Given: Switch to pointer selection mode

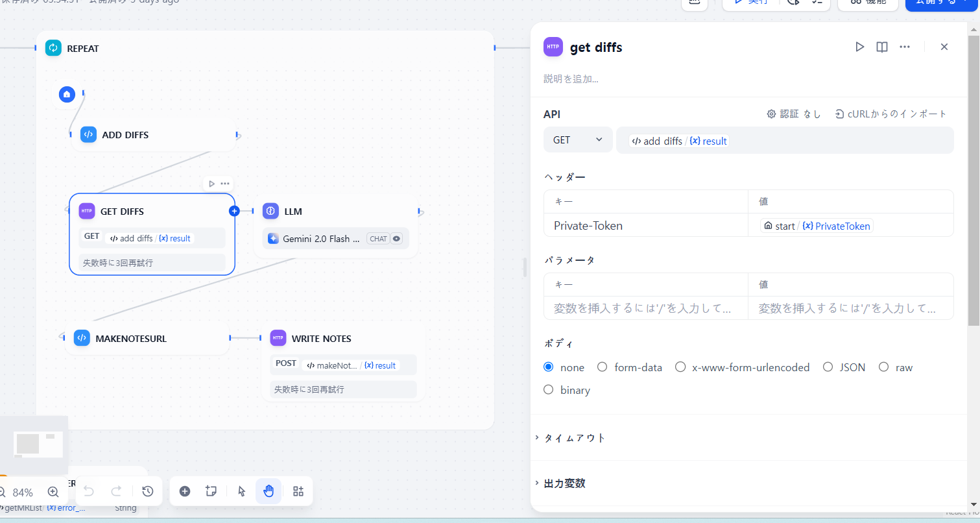Looking at the screenshot, I should 241,491.
